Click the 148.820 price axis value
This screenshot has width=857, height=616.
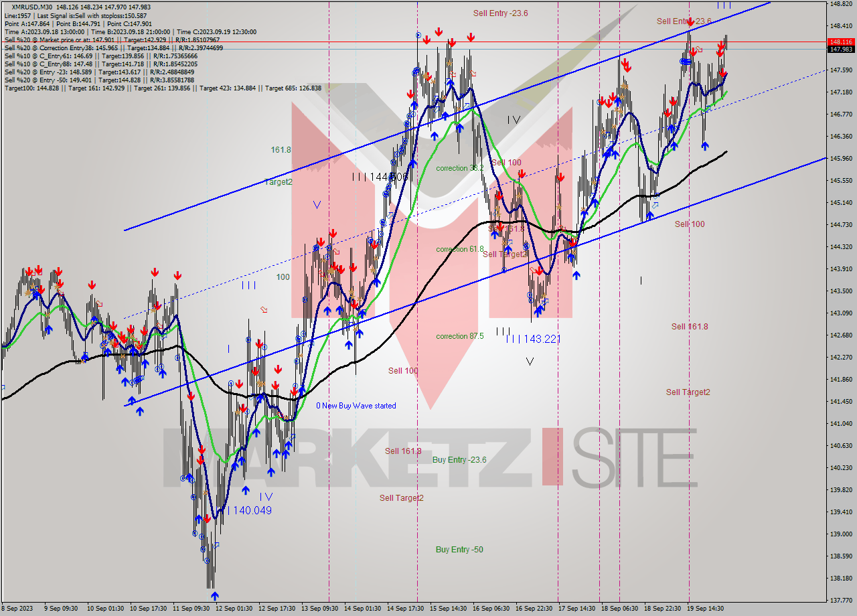pos(841,3)
